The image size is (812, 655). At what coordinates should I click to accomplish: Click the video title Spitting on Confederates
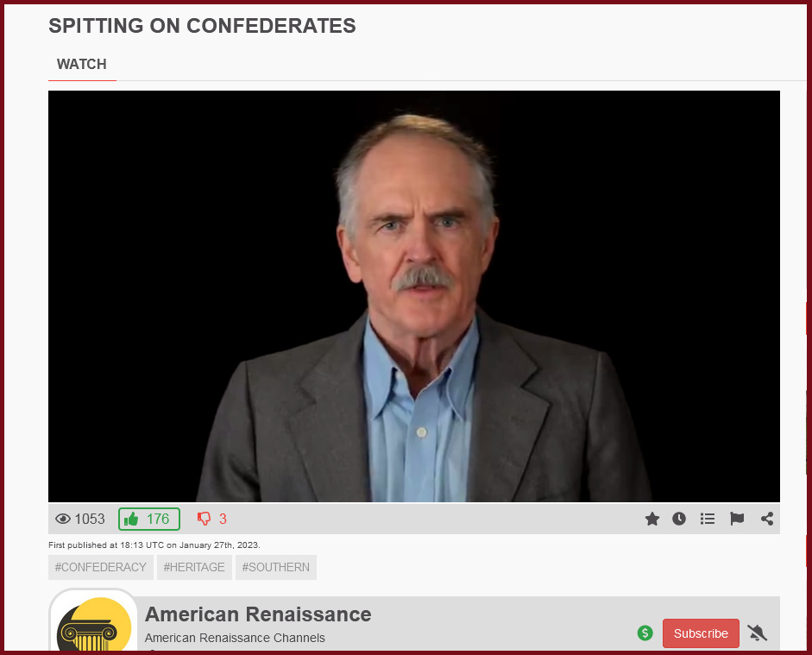point(202,26)
